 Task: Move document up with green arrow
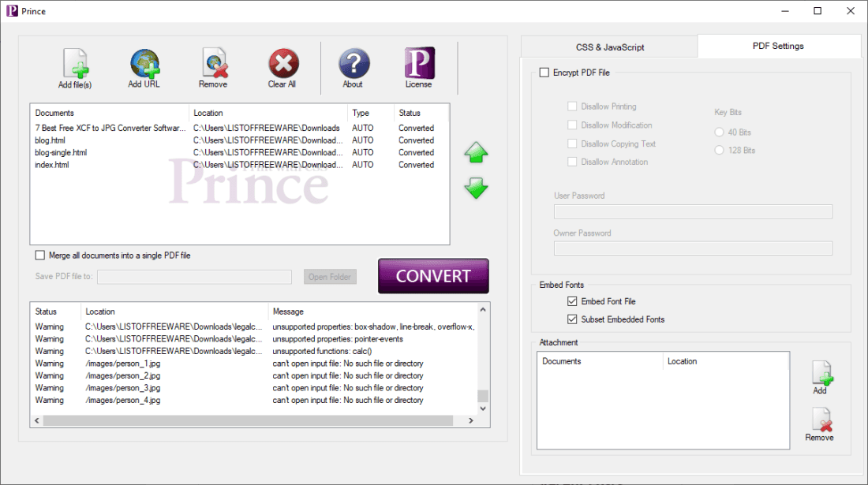click(476, 153)
